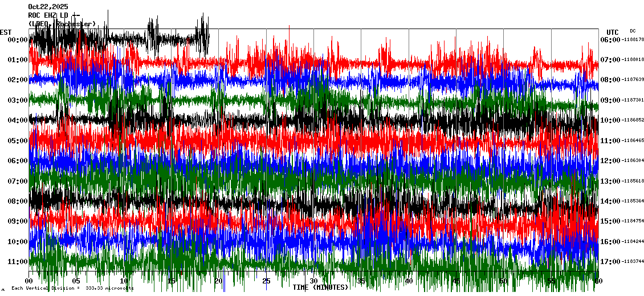644x296 pixels.
Task: Click the 00 minute axis tick label
Action: [x=28, y=281]
